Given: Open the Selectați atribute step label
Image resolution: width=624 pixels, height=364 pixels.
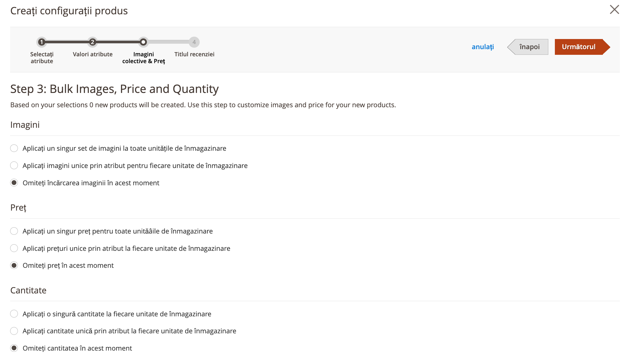Looking at the screenshot, I should coord(42,57).
